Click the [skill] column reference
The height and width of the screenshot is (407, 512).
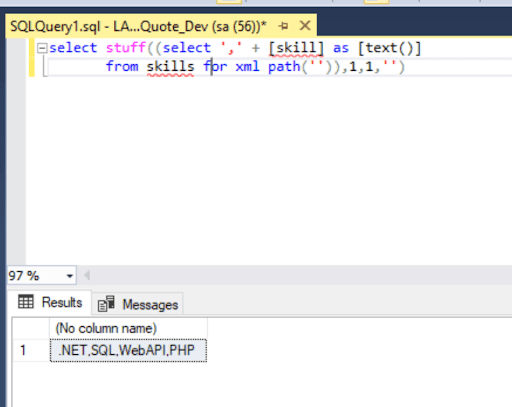click(296, 48)
